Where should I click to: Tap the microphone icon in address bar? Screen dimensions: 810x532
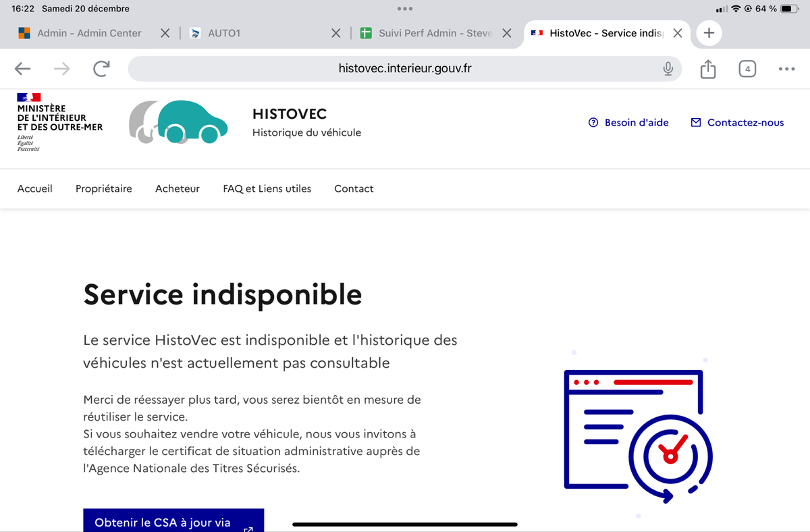668,69
